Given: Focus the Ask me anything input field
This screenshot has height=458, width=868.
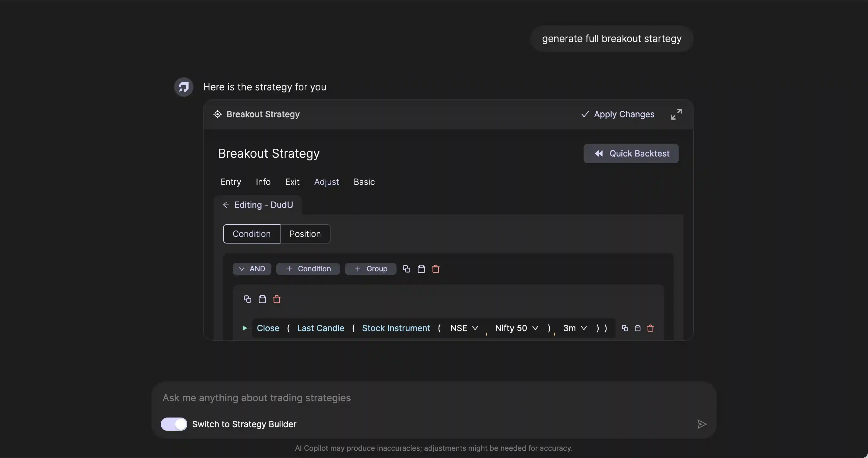Looking at the screenshot, I should pyautogui.click(x=434, y=398).
